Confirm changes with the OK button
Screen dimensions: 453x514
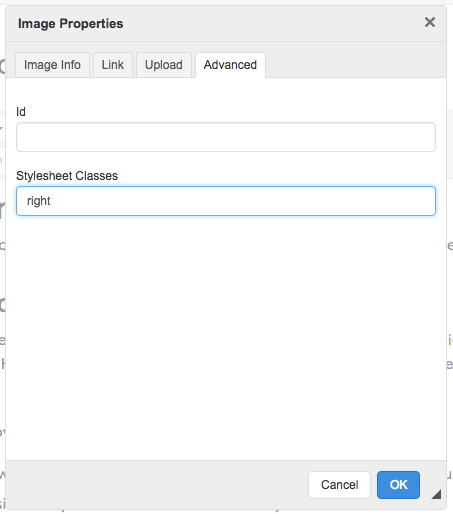(x=398, y=485)
